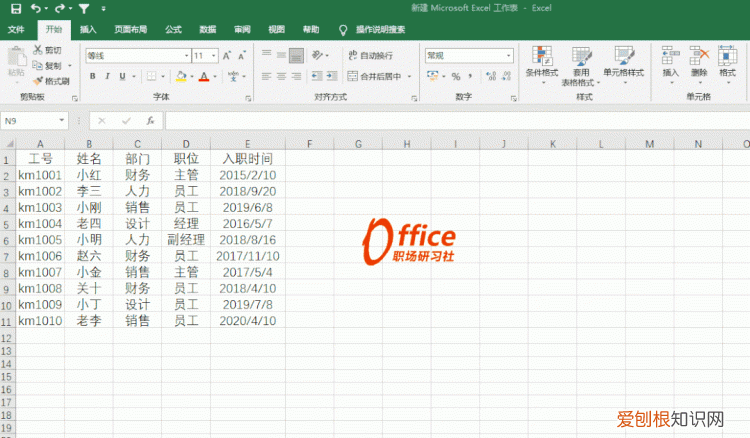Open 单元格样式 cell styles

point(624,66)
